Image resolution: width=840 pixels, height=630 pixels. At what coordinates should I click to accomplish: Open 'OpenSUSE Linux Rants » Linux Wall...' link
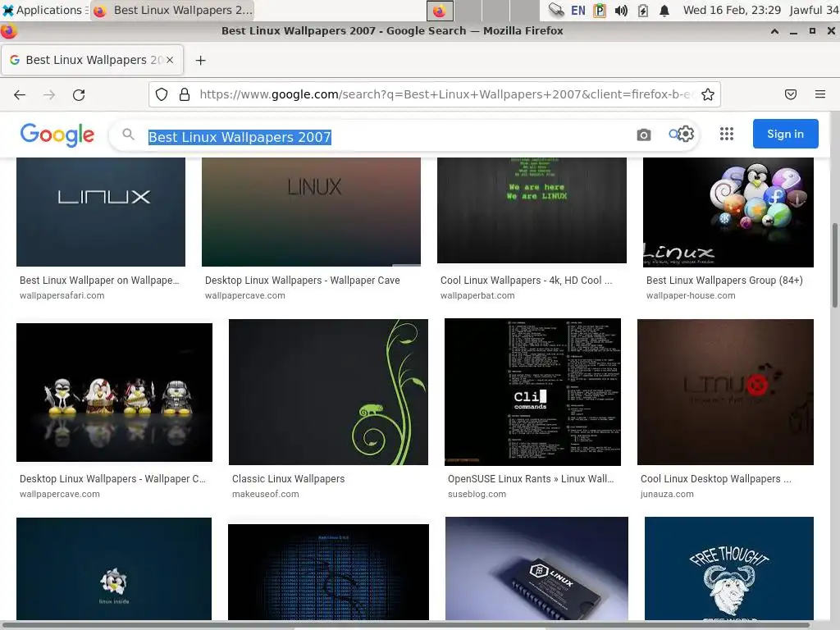(x=531, y=479)
